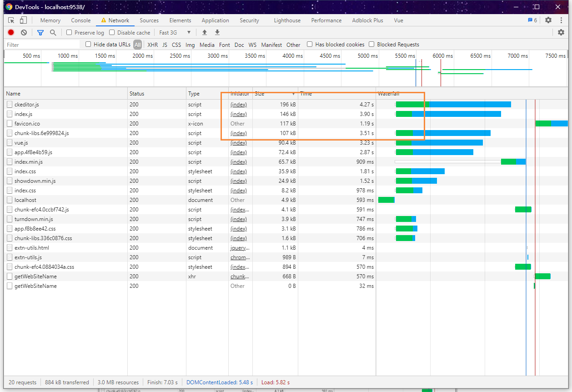
Task: Open DevTools settings gear in tab bar
Action: [548, 20]
